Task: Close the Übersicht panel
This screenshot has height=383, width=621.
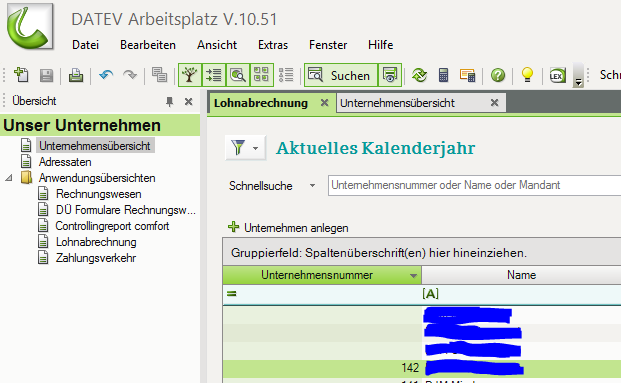Action: pos(189,102)
